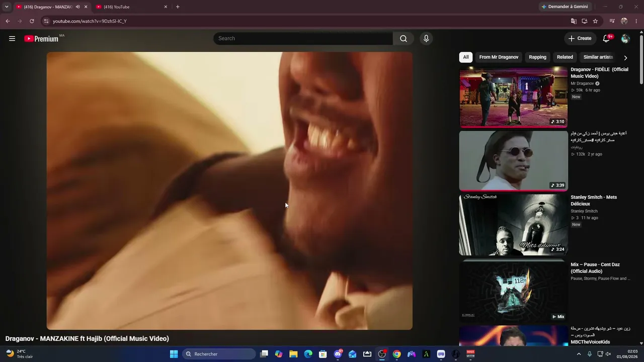Open the tab search dropdown

[7, 7]
